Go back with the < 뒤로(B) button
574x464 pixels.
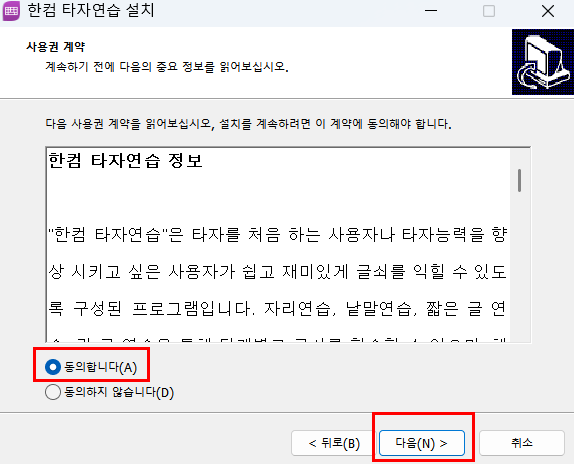(334, 443)
